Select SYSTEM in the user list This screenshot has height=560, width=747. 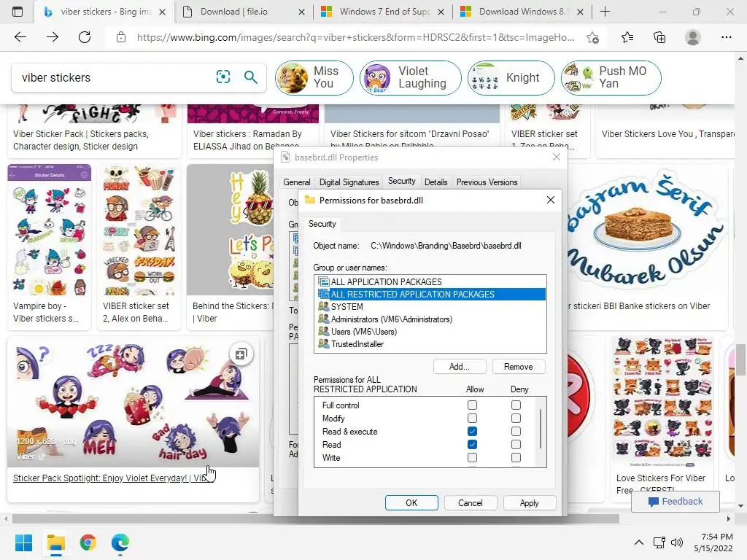pos(431,307)
